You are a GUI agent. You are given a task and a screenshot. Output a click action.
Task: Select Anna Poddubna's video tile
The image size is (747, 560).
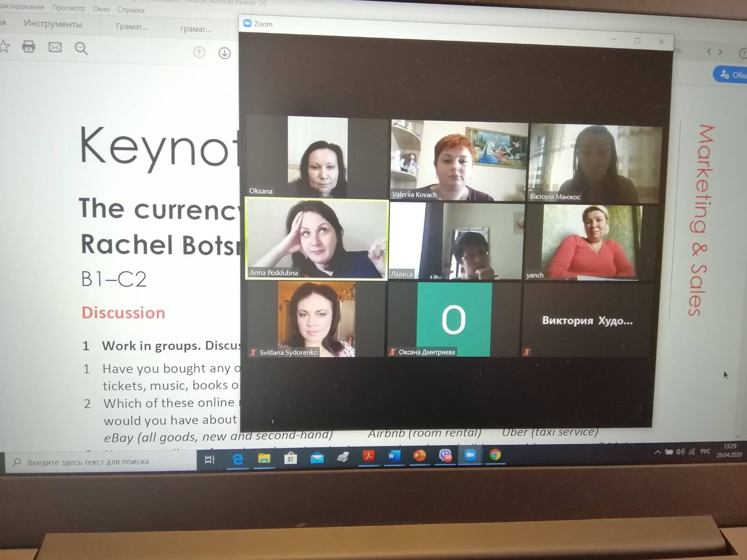coord(317,239)
